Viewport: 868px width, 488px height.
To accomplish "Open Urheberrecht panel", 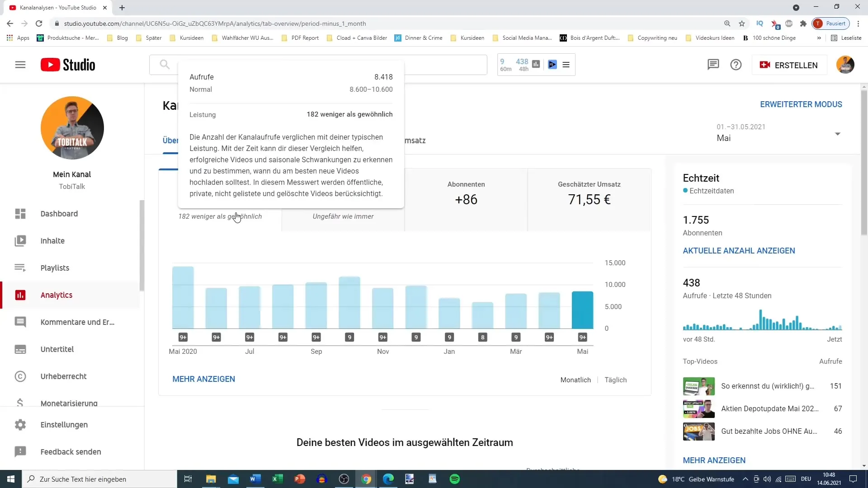I will pyautogui.click(x=64, y=376).
